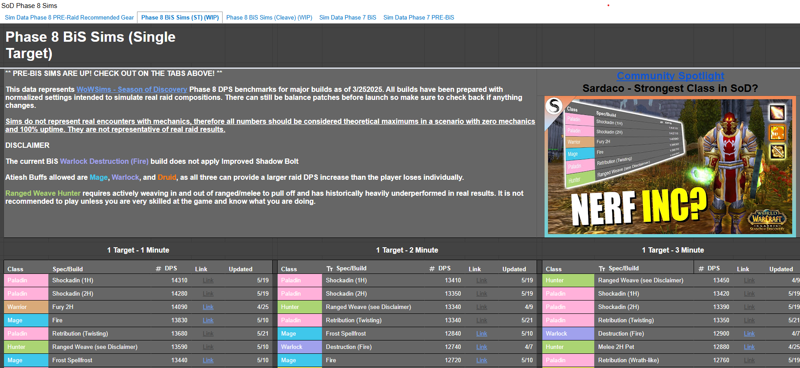The image size is (800, 368).
Task: Click 'Sardaco - Strongest Class in SoD?' title
Action: 670,89
